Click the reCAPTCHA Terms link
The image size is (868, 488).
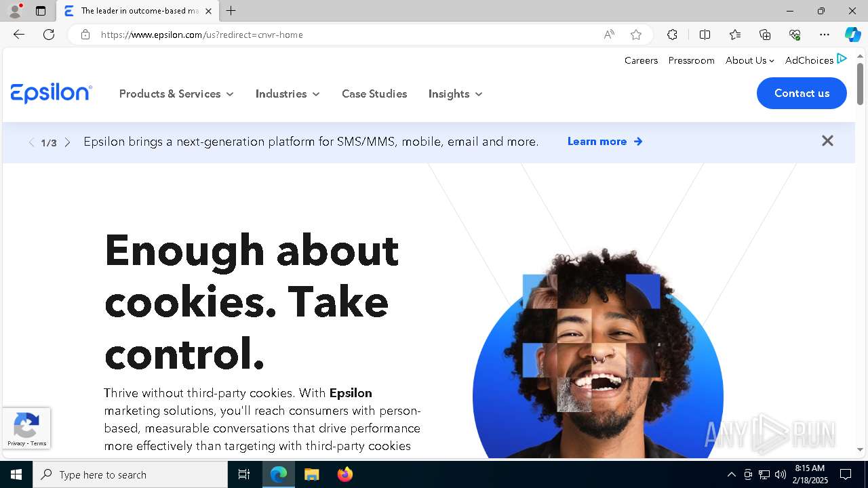click(x=39, y=443)
